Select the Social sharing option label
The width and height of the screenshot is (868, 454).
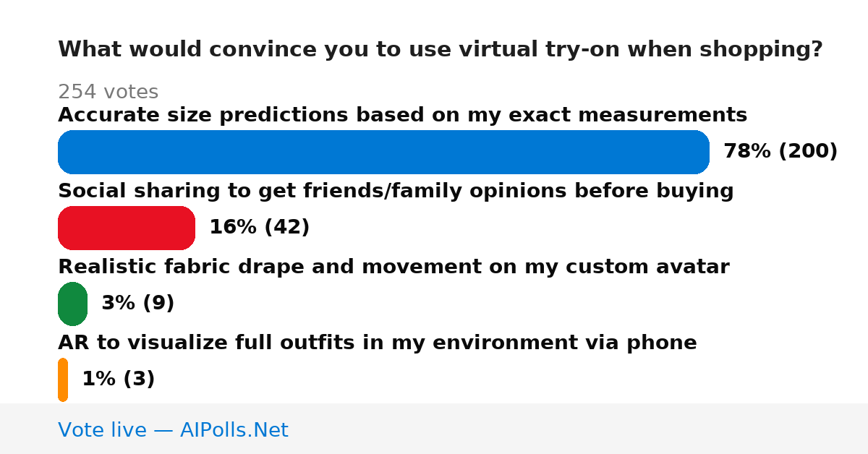(x=396, y=191)
